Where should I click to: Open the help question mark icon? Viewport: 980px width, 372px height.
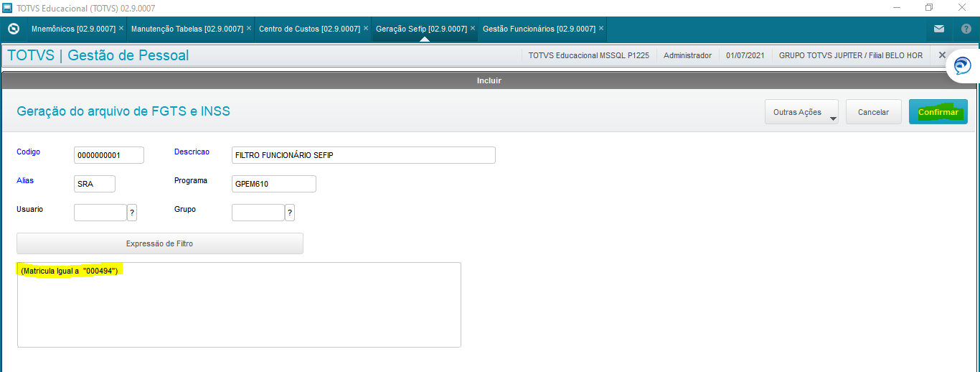[966, 29]
